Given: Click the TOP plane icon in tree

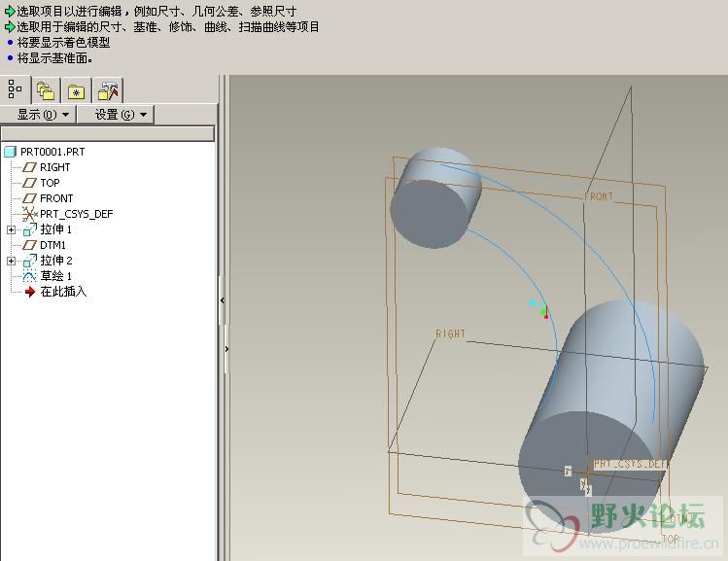Looking at the screenshot, I should tap(30, 183).
